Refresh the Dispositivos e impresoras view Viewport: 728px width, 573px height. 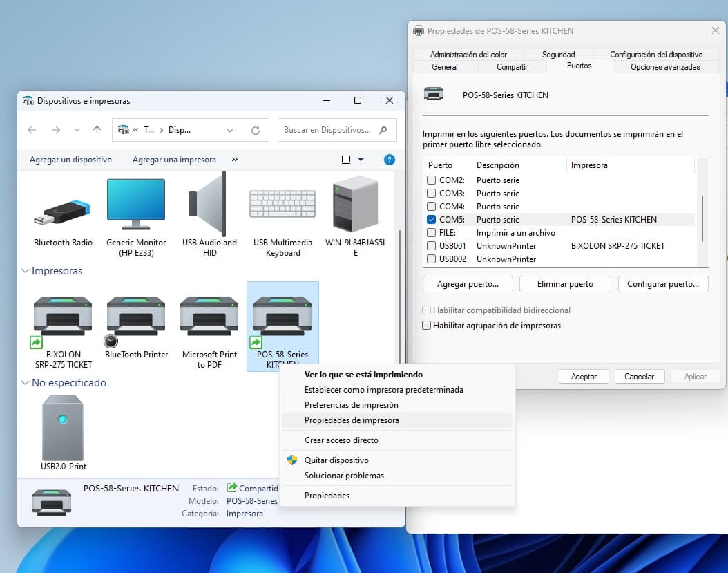(x=256, y=131)
